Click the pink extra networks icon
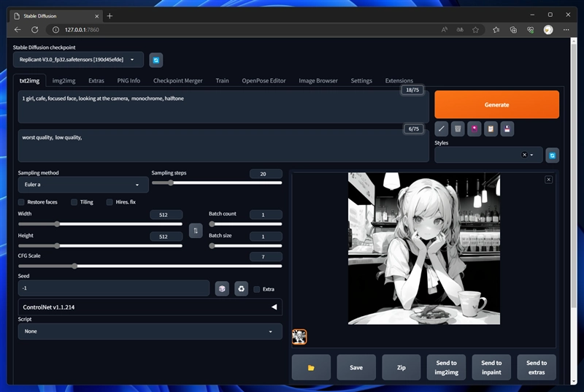The image size is (584, 392). click(474, 128)
